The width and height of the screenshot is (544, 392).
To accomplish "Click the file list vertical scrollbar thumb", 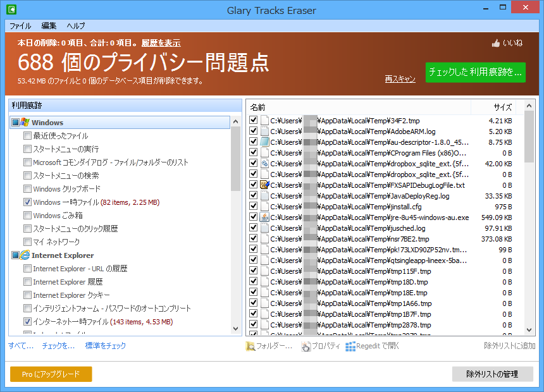I will tap(529, 137).
